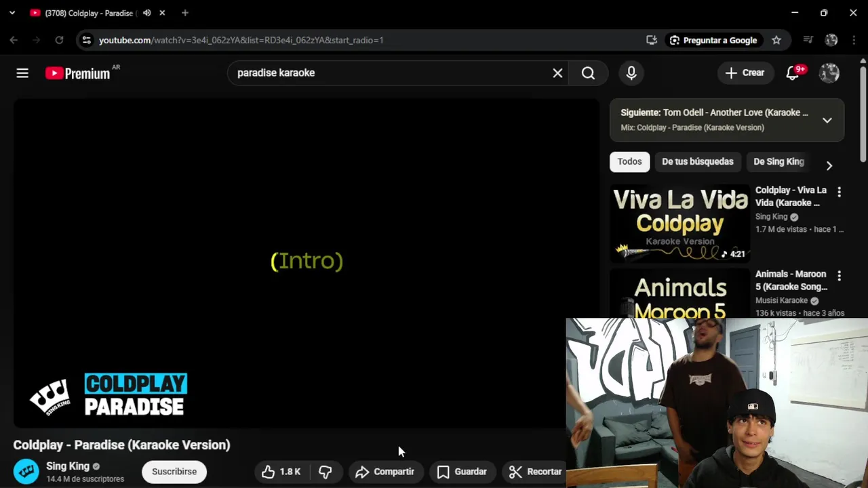
Task: Click the Musisi Karaoke channel name
Action: pos(781,300)
